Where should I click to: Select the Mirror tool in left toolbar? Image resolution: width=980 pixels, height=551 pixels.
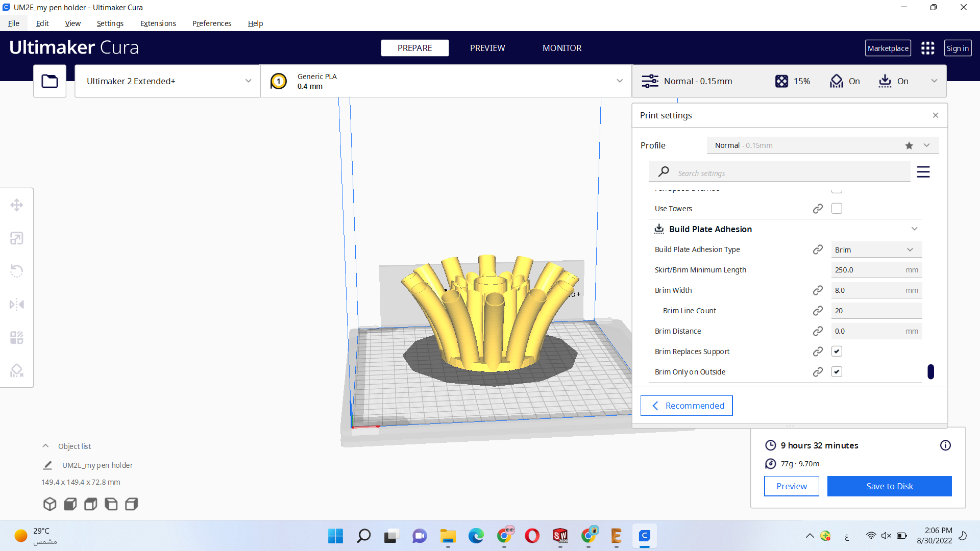[x=17, y=305]
